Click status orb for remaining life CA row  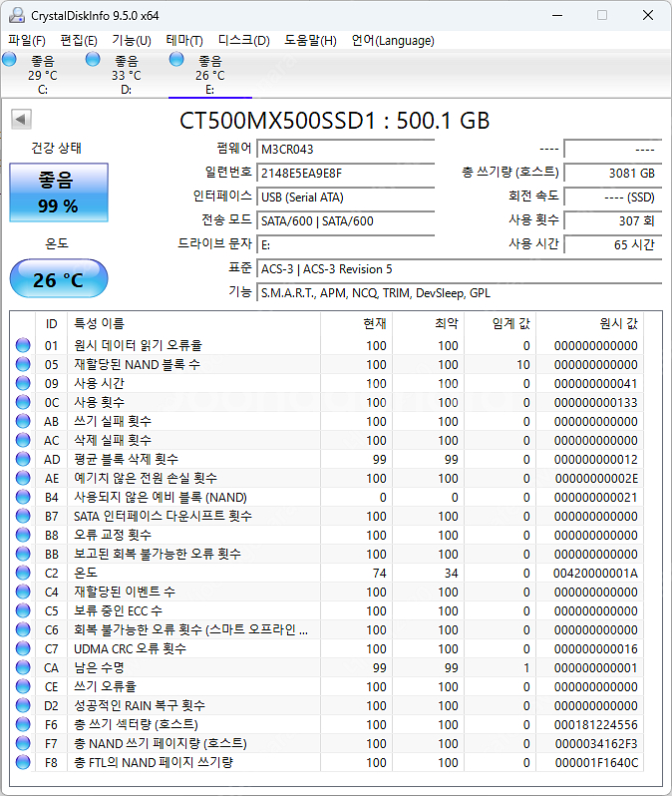23,668
